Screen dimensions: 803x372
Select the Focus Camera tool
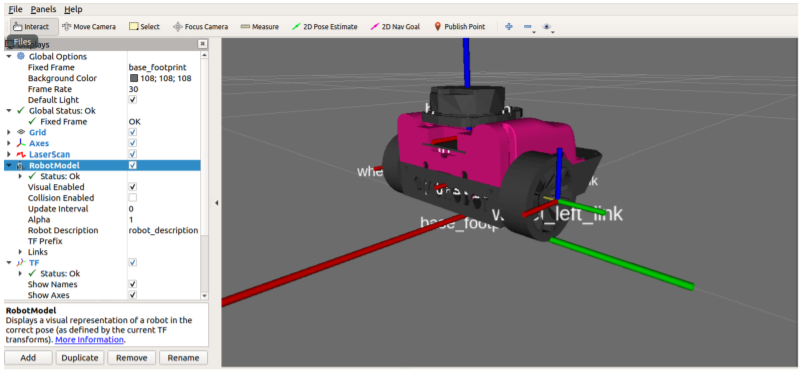[x=200, y=27]
